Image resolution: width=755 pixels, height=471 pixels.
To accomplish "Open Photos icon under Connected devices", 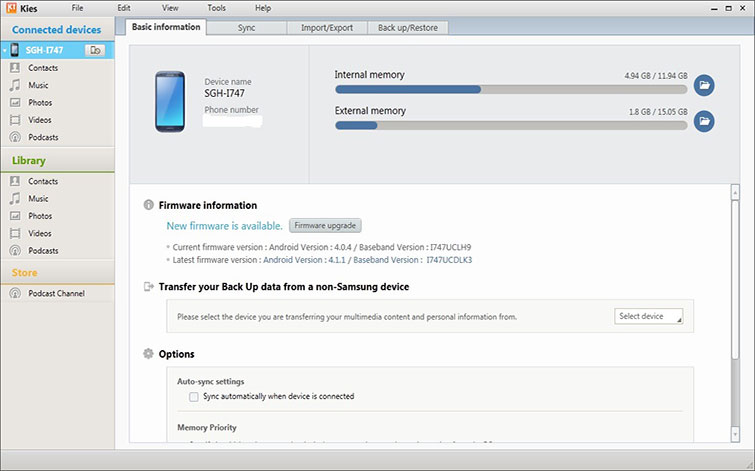I will click(x=15, y=103).
